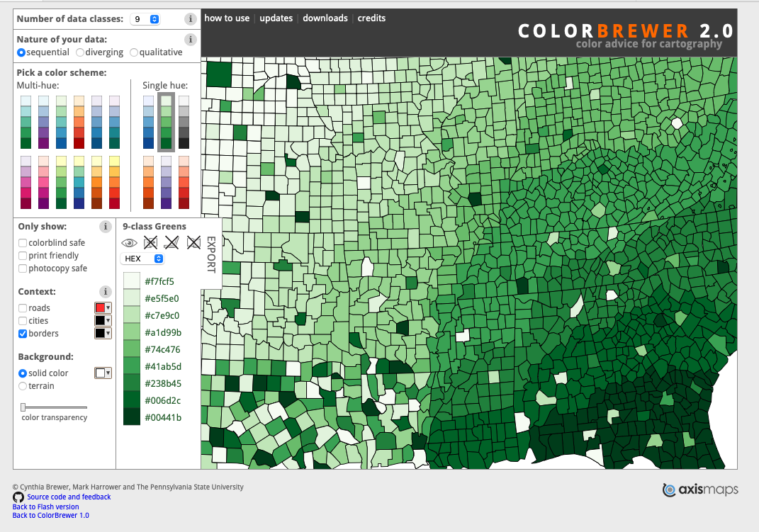Select the qualitative data nature option
Viewport: 759px width, 532px height.
click(x=134, y=52)
